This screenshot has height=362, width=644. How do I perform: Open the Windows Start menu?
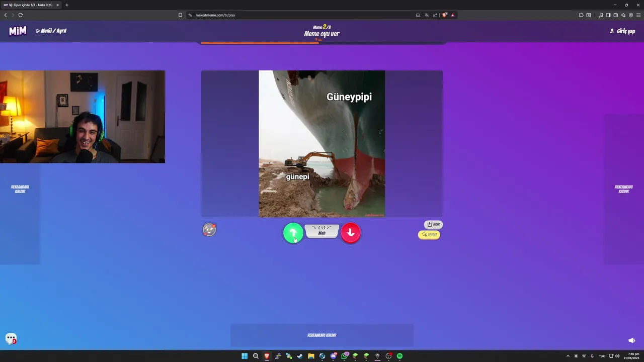coord(245,356)
